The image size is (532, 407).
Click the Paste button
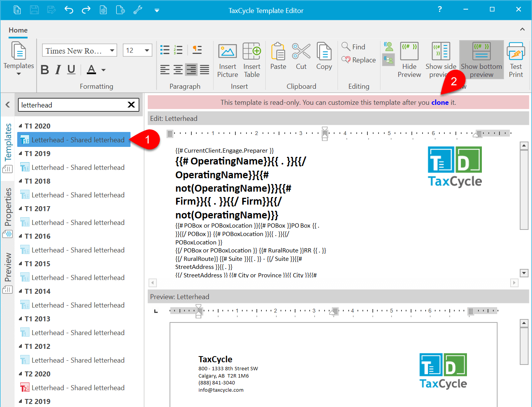click(278, 56)
